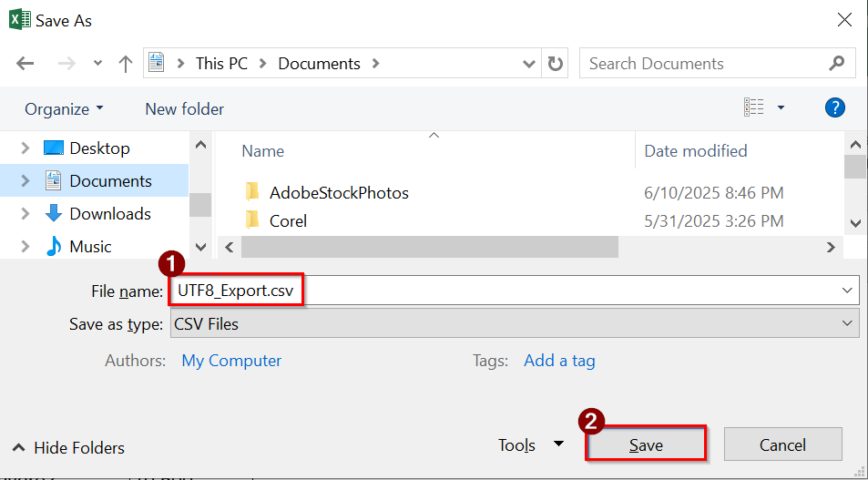The width and height of the screenshot is (868, 480).
Task: Sort by Date modified column header
Action: (696, 150)
